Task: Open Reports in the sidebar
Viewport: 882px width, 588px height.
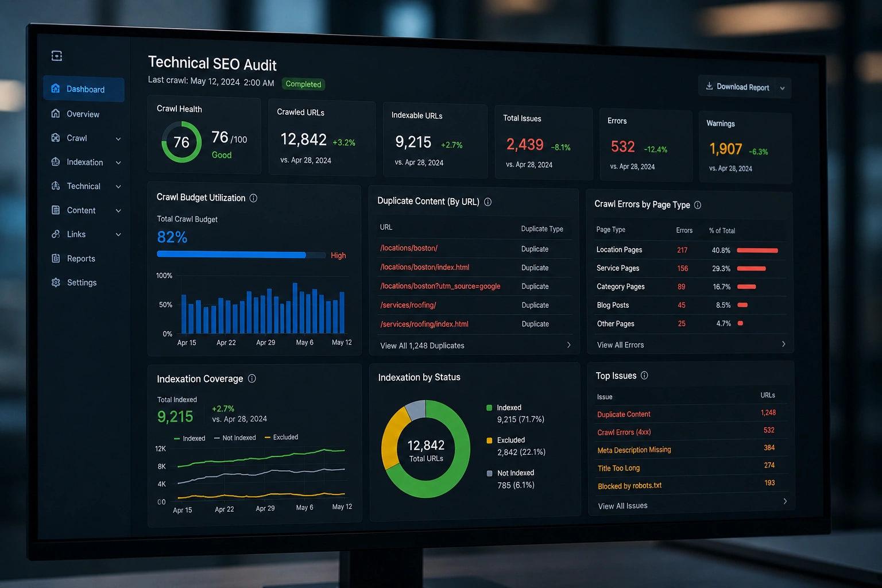Action: (81, 258)
